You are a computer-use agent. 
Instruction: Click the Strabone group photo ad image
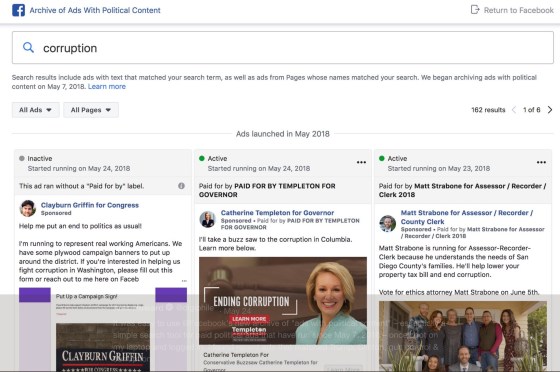pyautogui.click(x=463, y=336)
